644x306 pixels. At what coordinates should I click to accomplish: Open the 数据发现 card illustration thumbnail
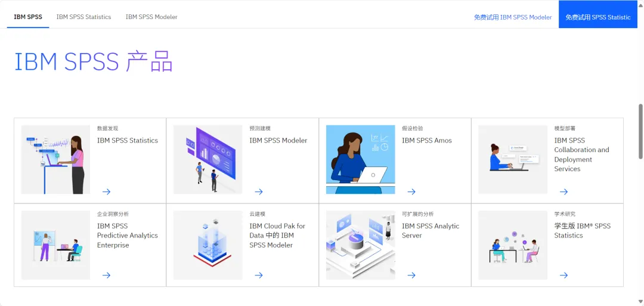(x=55, y=159)
